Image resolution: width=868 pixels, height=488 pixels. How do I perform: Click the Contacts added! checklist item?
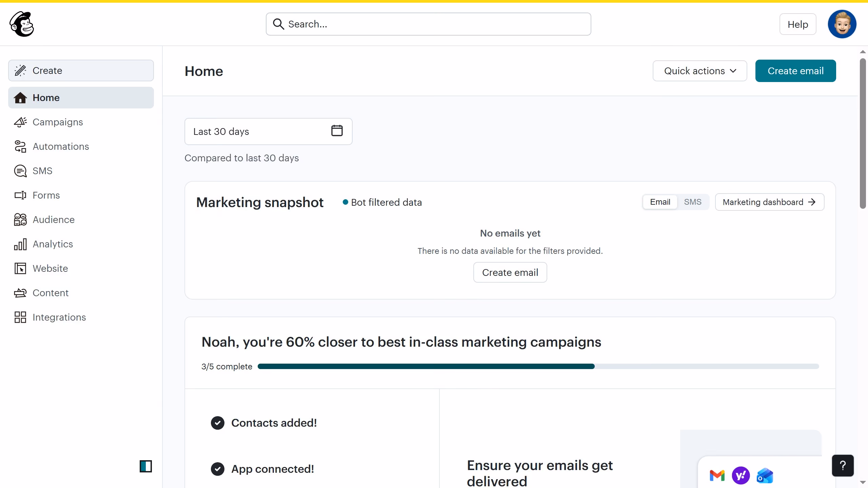pos(264,423)
